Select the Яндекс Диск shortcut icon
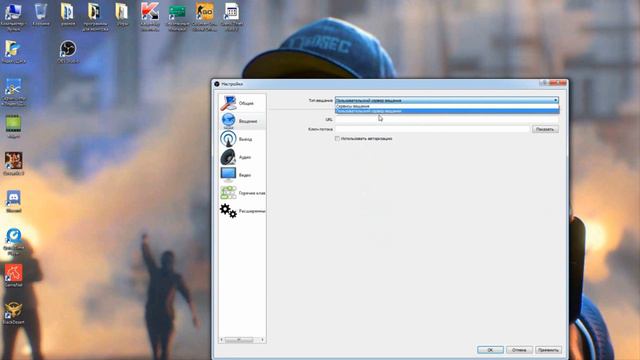Viewport: 640px width, 360px height. (x=13, y=52)
